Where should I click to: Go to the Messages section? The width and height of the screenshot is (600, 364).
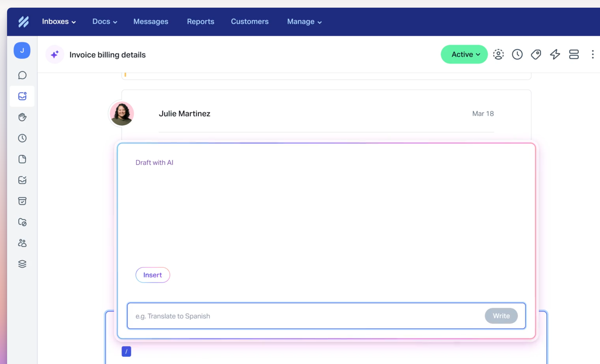point(151,22)
